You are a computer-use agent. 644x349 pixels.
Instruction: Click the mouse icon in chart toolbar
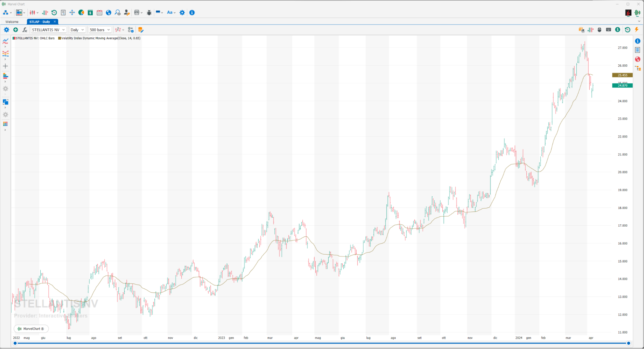coord(600,30)
